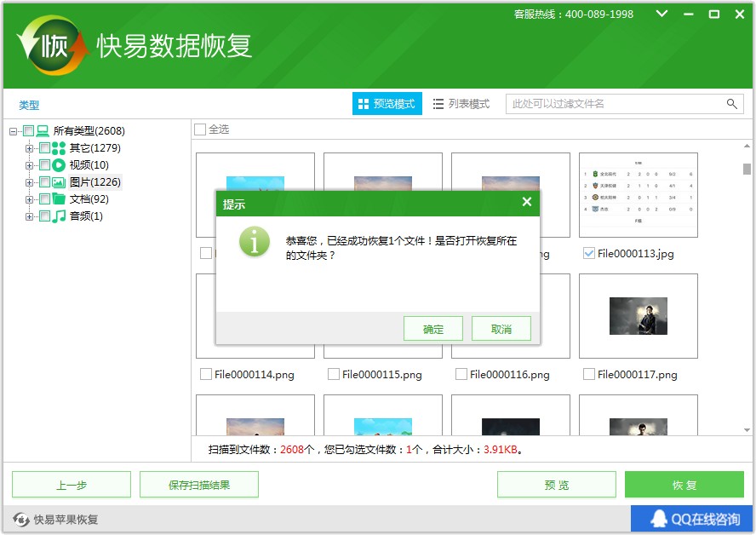Check the File0000117.png checkbox
The image size is (756, 535).
589,374
